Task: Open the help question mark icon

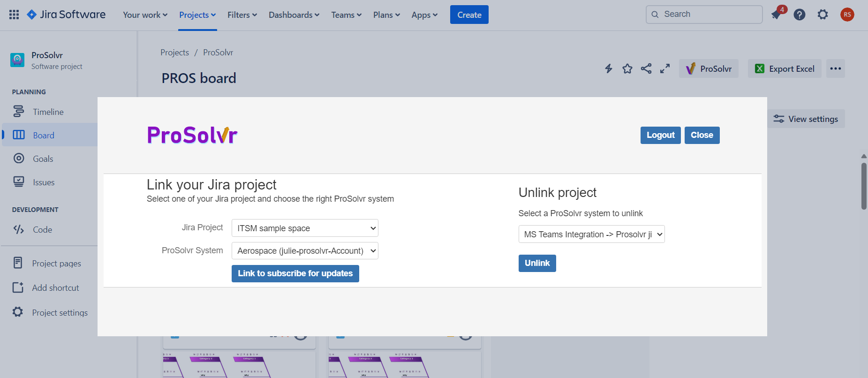Action: (x=800, y=15)
